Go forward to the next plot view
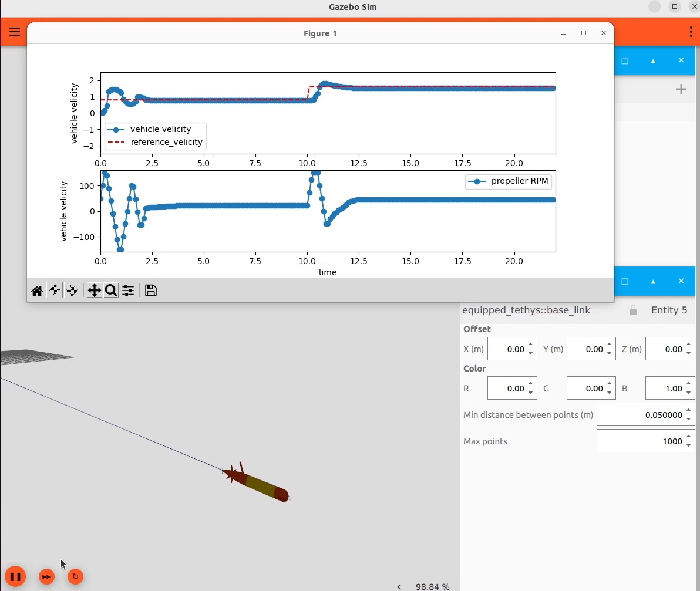Image resolution: width=700 pixels, height=591 pixels. (x=72, y=291)
